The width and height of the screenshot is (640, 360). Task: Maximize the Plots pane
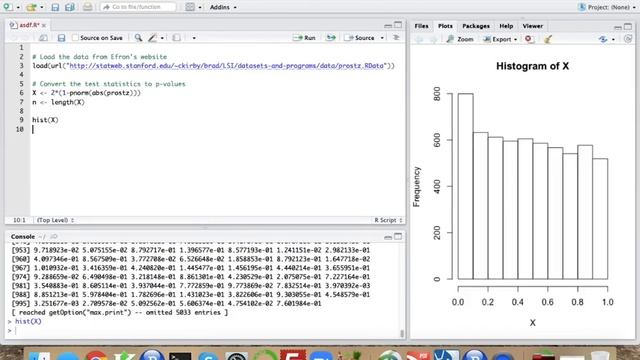tap(628, 26)
